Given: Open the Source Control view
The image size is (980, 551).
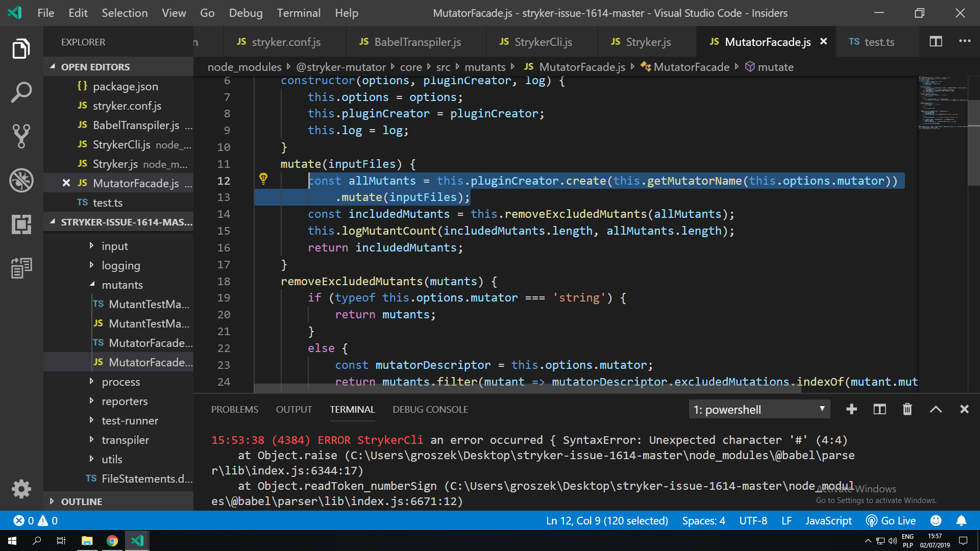Looking at the screenshot, I should click(21, 136).
